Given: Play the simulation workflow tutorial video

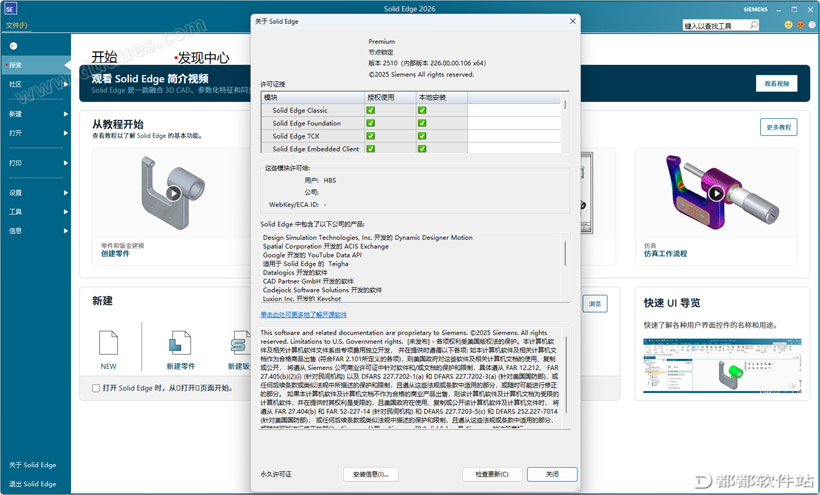Looking at the screenshot, I should click(x=716, y=193).
